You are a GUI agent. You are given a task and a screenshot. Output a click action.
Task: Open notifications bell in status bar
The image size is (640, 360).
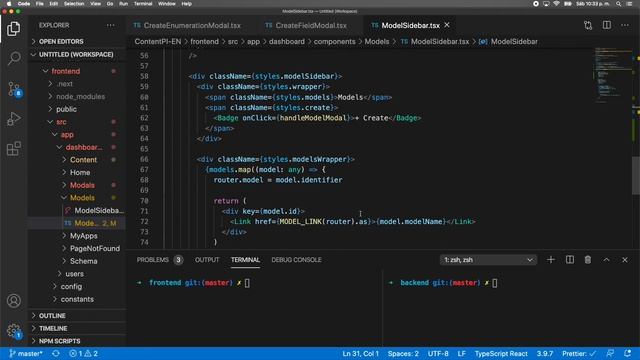tap(628, 353)
